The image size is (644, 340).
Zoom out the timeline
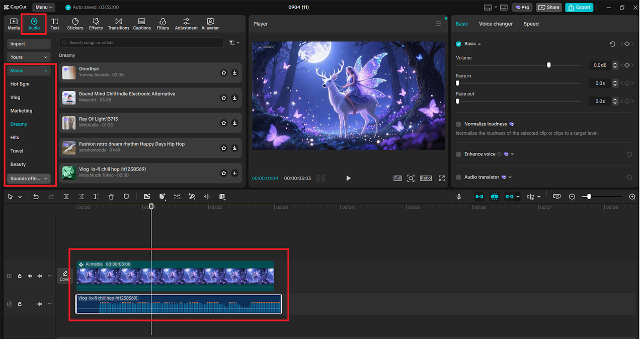pos(572,197)
